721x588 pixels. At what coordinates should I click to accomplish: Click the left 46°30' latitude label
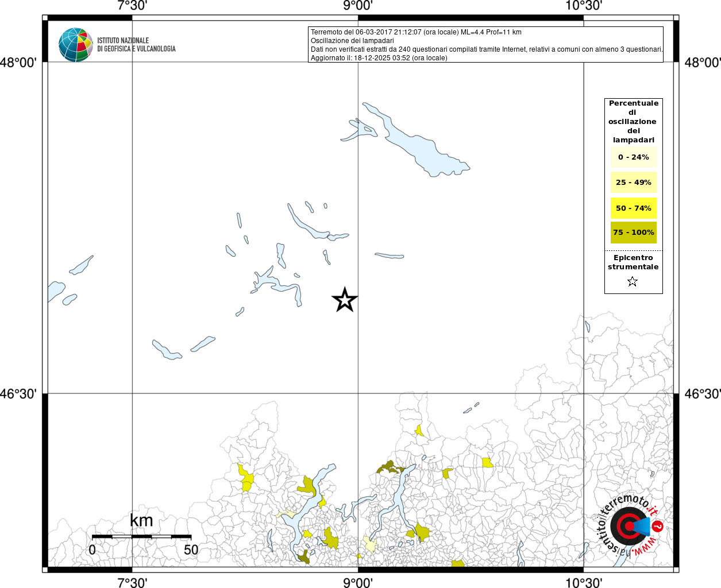point(18,393)
